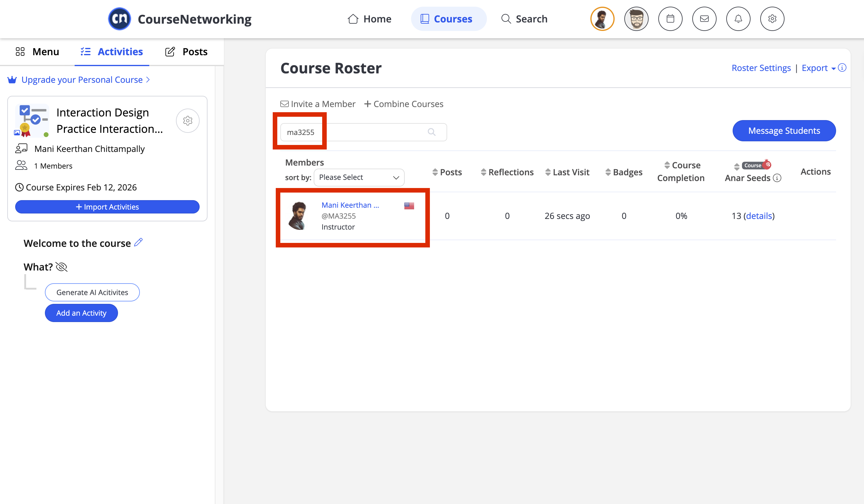Click the US flag icon in member row
864x504 pixels.
409,206
